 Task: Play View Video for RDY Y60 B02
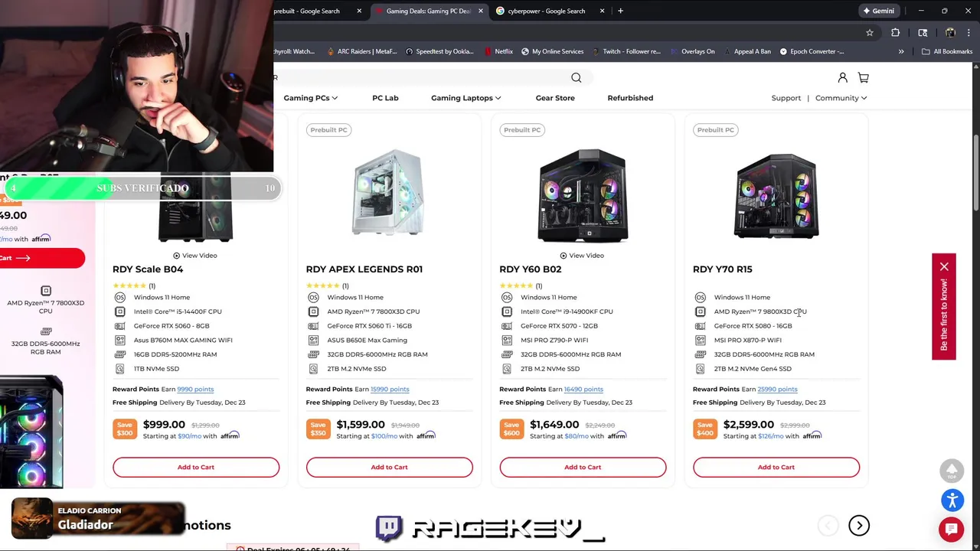(582, 255)
